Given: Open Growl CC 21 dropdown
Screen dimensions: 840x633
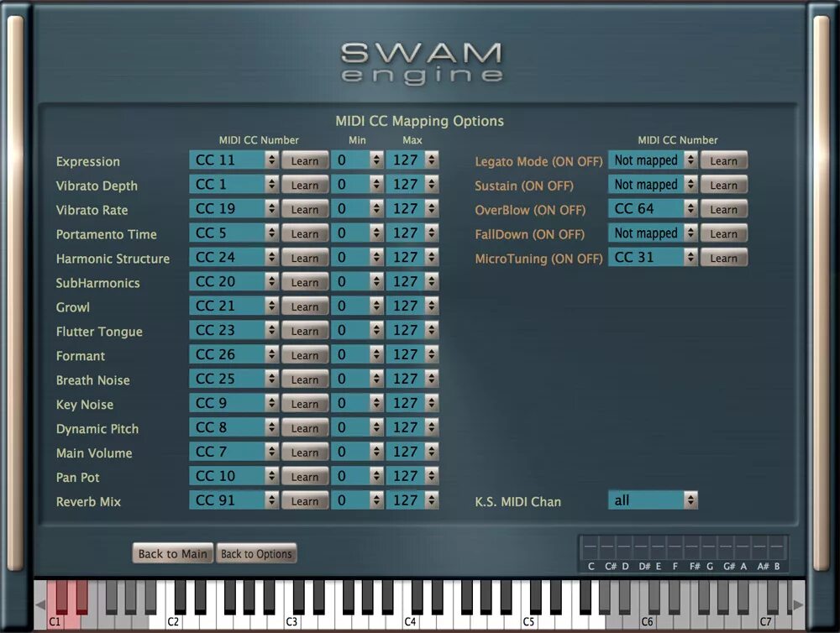Looking at the screenshot, I should (234, 306).
